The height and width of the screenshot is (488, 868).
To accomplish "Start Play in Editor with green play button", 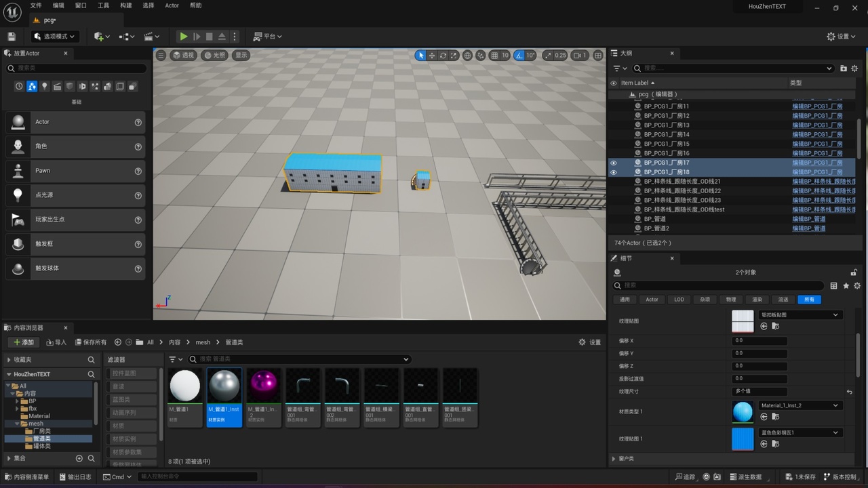I will click(183, 37).
